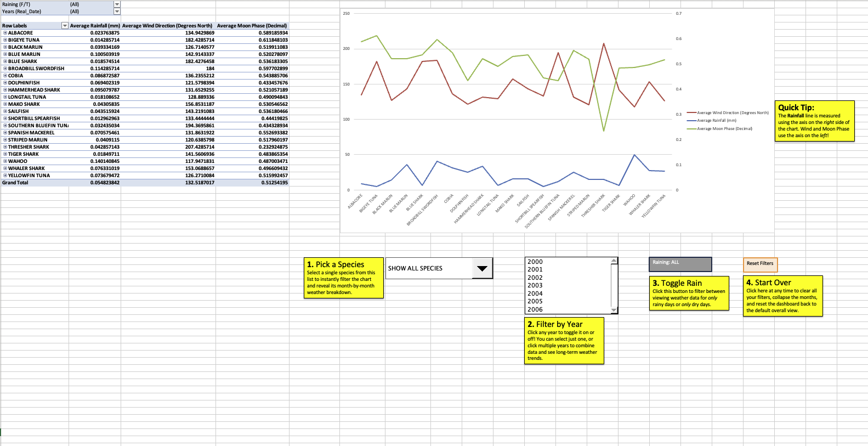Click the WAHOO label on chart axis
868x446 pixels.
629,200
